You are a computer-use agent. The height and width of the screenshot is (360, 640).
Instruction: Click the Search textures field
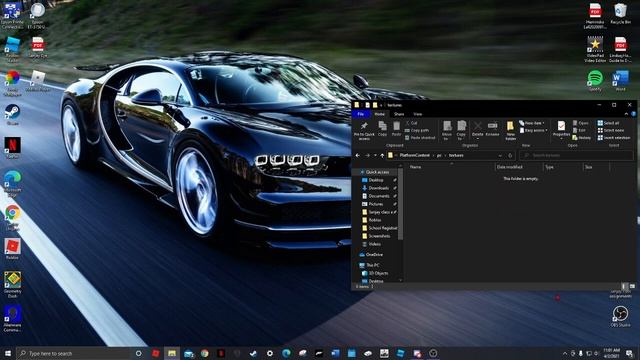576,156
